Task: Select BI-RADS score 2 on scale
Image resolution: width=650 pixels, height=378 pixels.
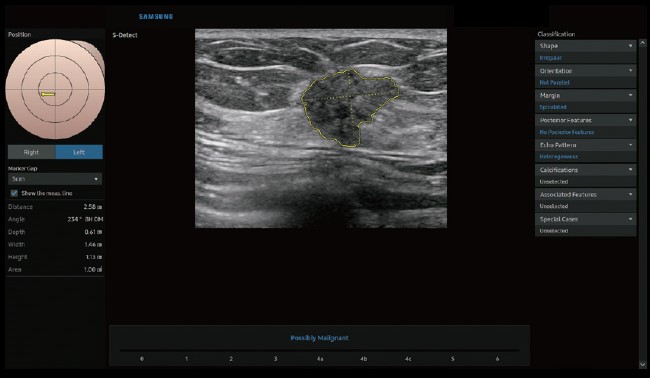Action: point(231,359)
